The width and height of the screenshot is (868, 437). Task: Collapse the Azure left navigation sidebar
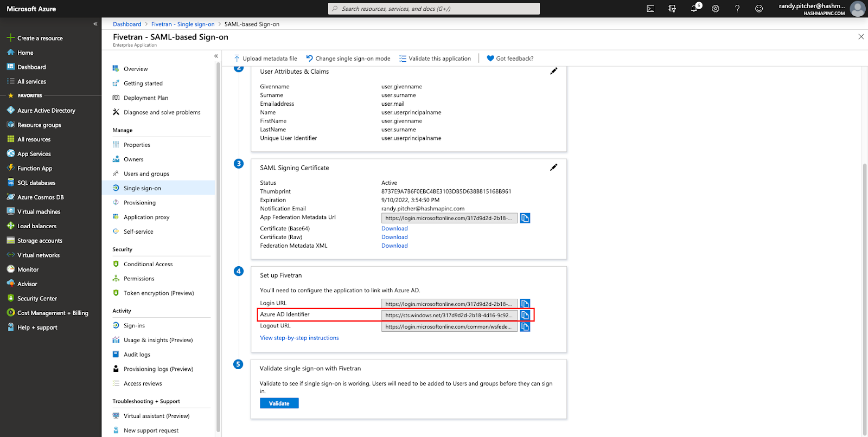point(95,24)
